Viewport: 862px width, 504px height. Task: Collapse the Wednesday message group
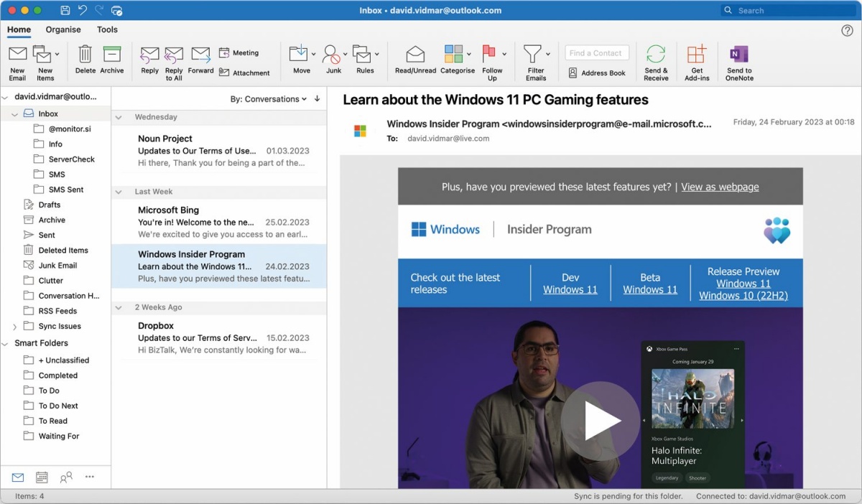click(120, 117)
